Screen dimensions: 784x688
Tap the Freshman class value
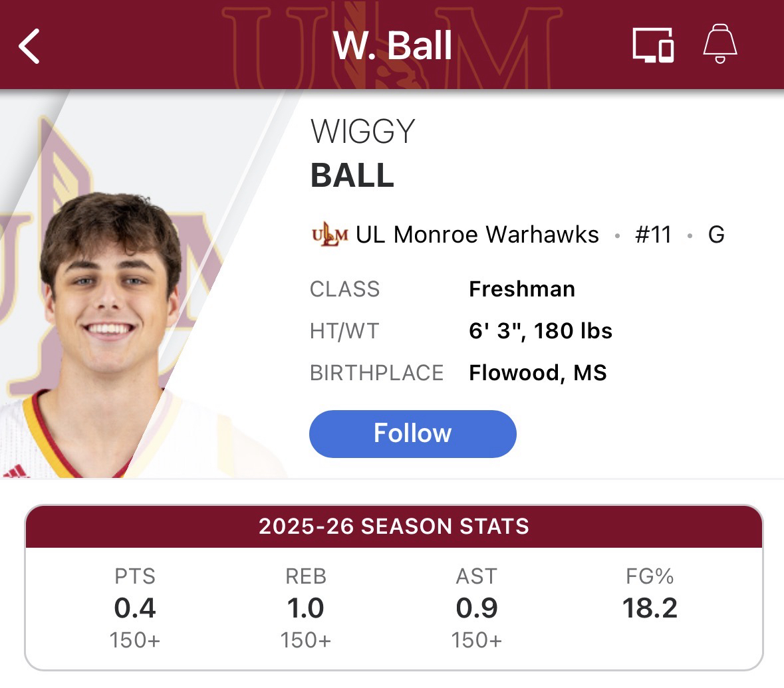tap(522, 289)
